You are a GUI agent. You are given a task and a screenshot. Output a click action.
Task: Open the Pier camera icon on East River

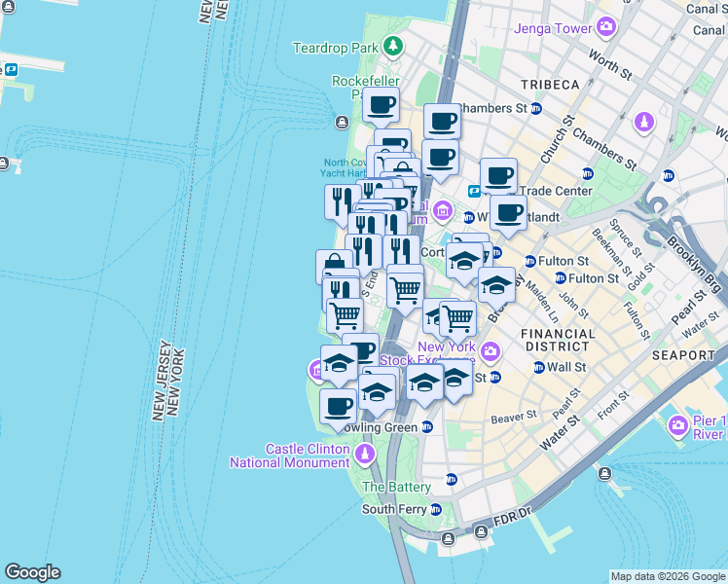(x=677, y=425)
